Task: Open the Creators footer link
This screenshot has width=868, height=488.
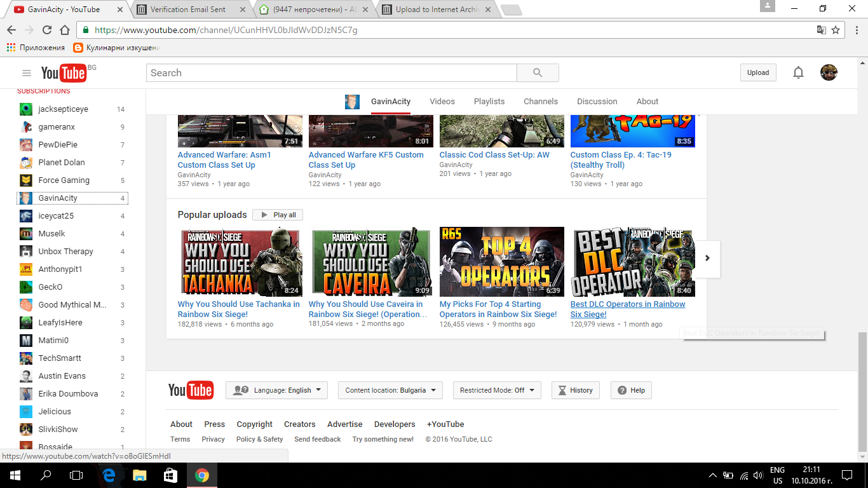Action: (x=300, y=424)
